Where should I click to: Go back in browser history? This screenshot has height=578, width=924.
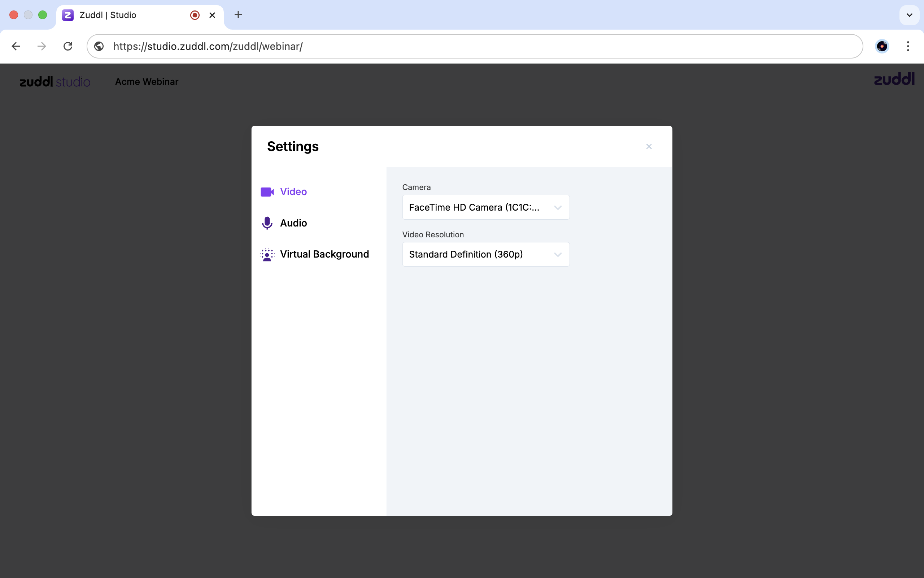pos(16,46)
